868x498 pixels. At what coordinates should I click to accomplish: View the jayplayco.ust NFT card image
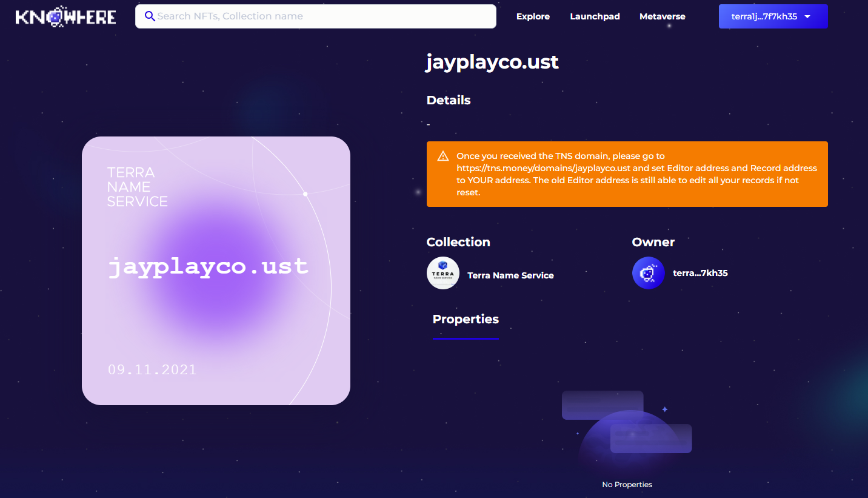pos(216,271)
